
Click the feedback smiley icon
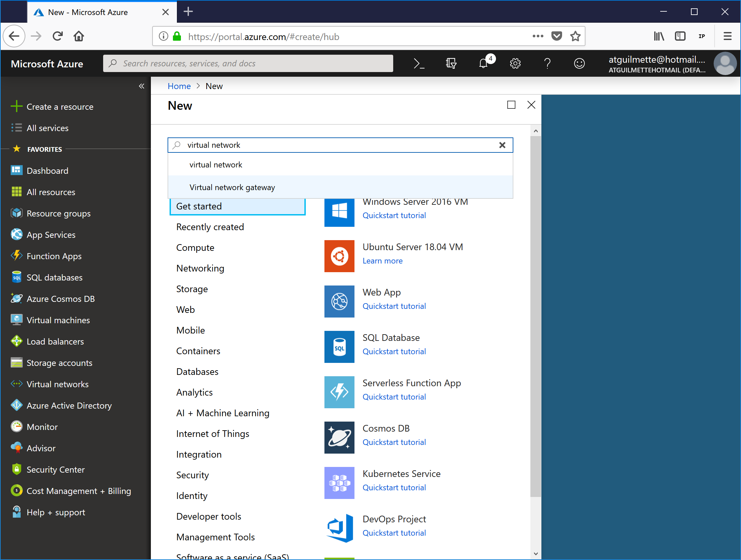pos(579,63)
